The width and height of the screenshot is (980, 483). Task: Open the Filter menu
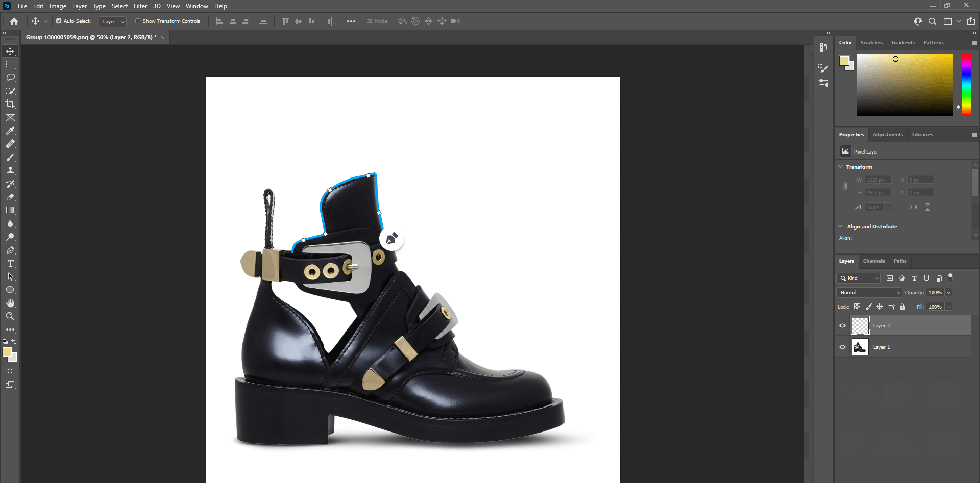point(140,6)
